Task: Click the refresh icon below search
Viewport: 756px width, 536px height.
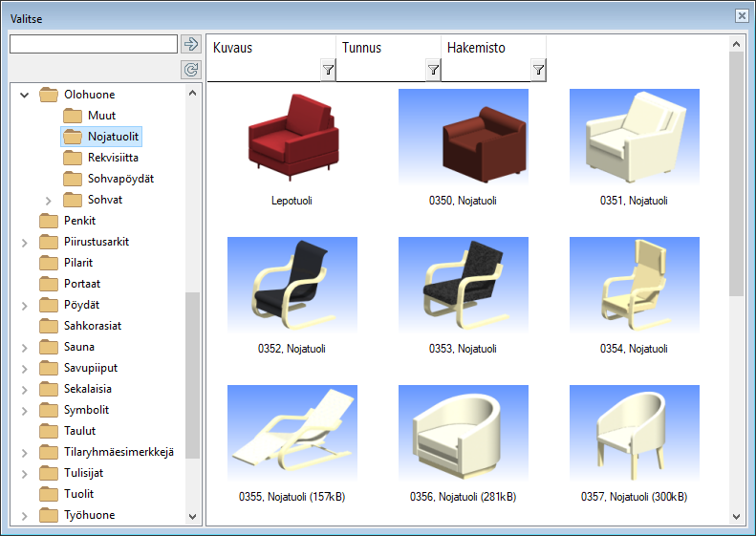Action: 190,70
